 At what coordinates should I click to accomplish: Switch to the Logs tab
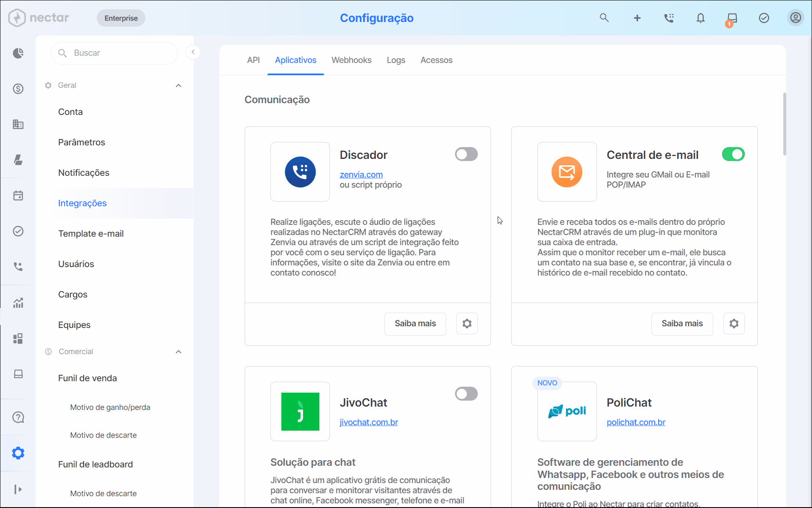coord(396,60)
